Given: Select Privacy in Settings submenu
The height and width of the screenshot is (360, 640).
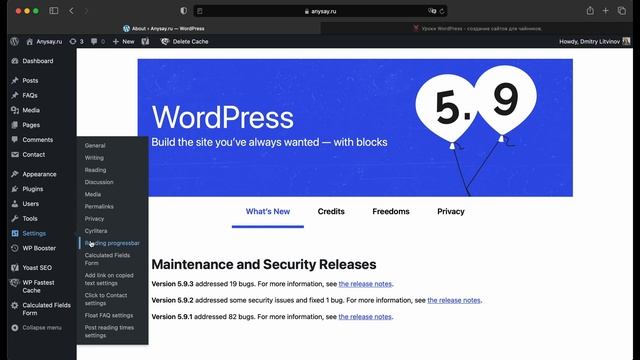Looking at the screenshot, I should [94, 219].
